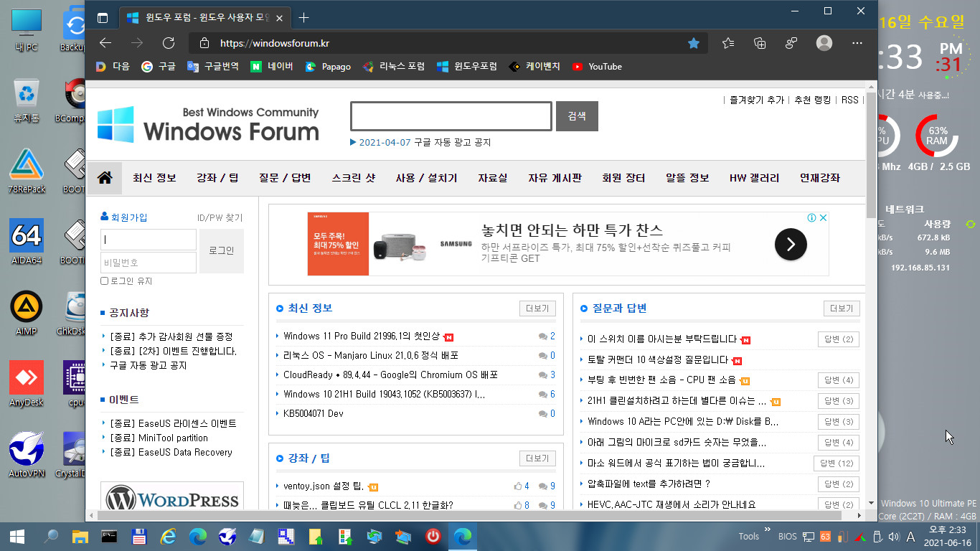Open the AIDA64 desktop icon
The height and width of the screenshot is (551, 980).
pyautogui.click(x=27, y=241)
